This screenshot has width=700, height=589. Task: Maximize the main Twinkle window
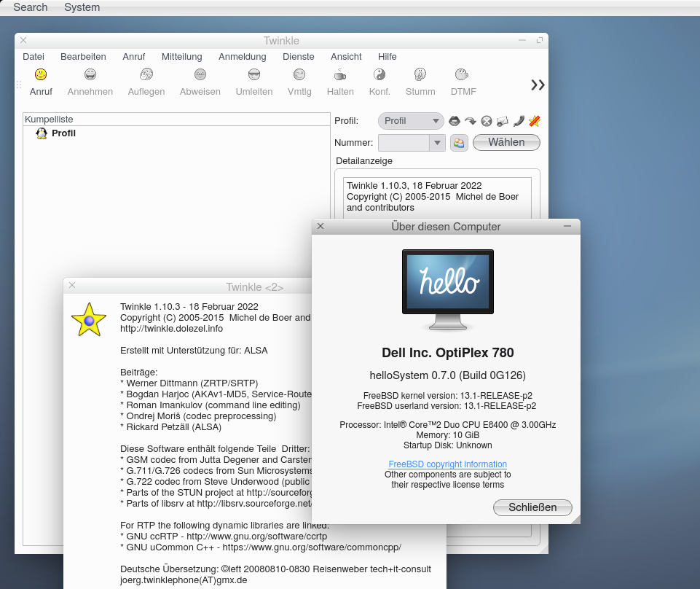539,40
